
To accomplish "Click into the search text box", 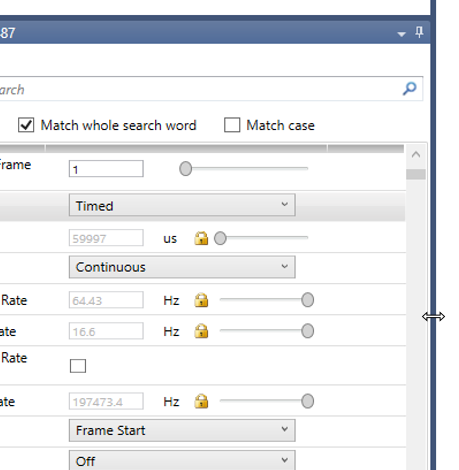I will (200, 89).
